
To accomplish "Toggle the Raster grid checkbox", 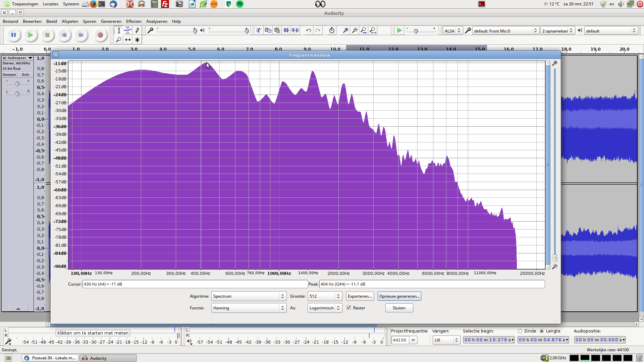I will (349, 308).
